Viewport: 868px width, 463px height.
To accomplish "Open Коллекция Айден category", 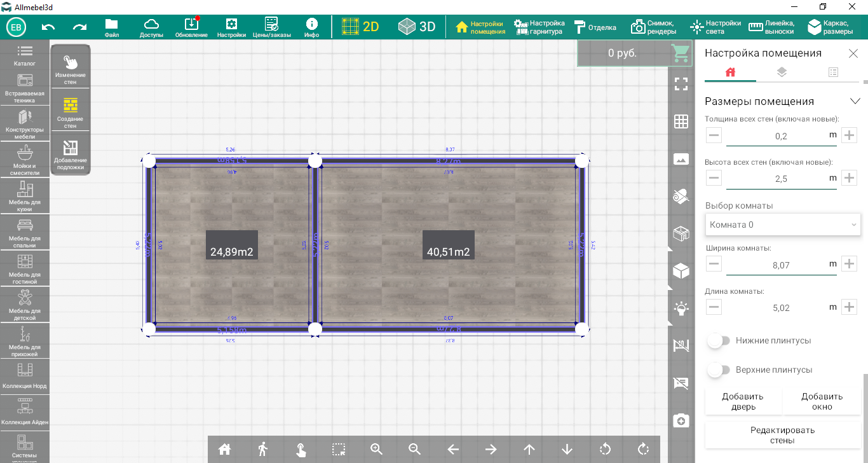I will pyautogui.click(x=25, y=412).
